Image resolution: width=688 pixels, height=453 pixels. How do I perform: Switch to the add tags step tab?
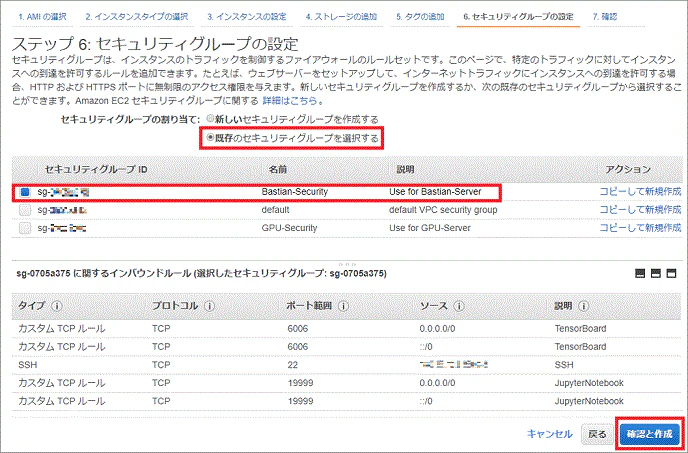(420, 17)
